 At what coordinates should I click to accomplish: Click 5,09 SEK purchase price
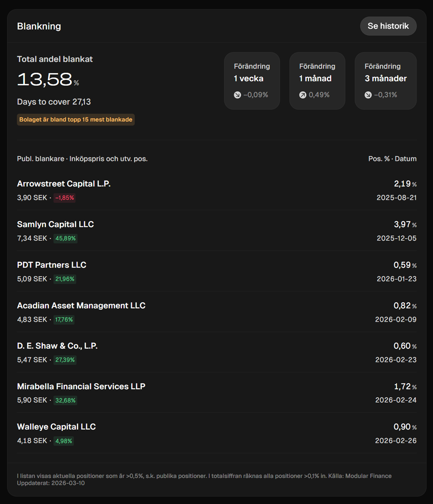(32, 279)
